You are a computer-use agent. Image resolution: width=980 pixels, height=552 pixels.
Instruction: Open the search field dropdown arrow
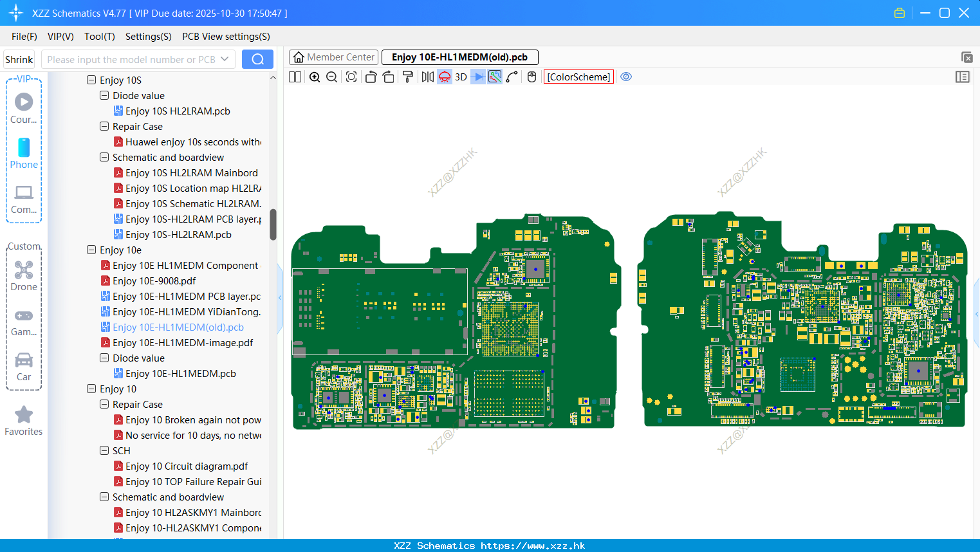coord(225,59)
